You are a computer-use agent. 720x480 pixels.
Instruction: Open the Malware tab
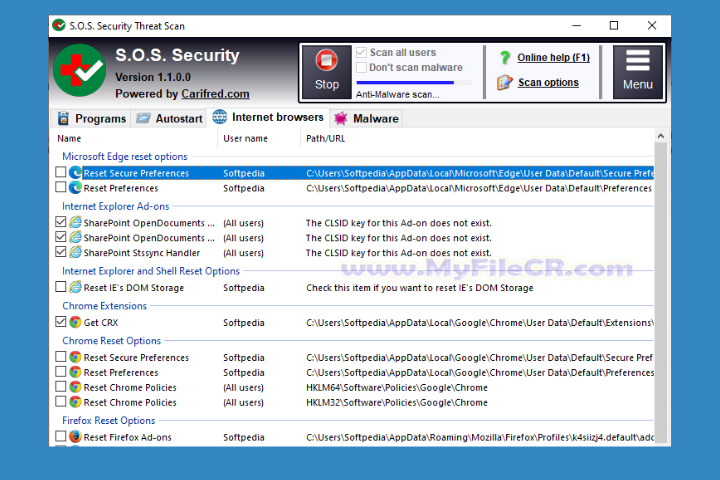(366, 119)
